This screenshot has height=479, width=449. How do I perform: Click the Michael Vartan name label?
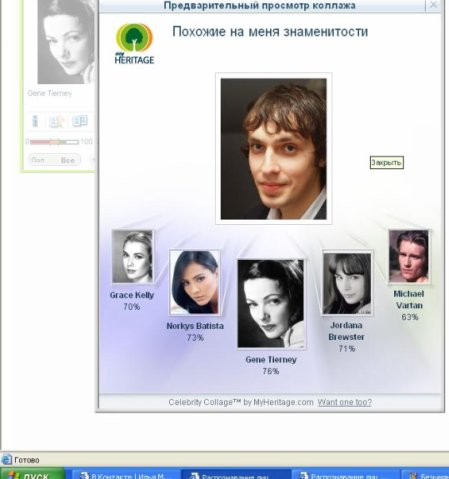coord(409,300)
